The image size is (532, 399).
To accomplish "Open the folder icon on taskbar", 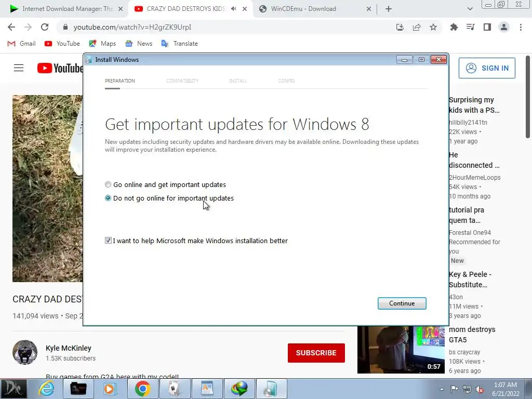I will coord(78,389).
